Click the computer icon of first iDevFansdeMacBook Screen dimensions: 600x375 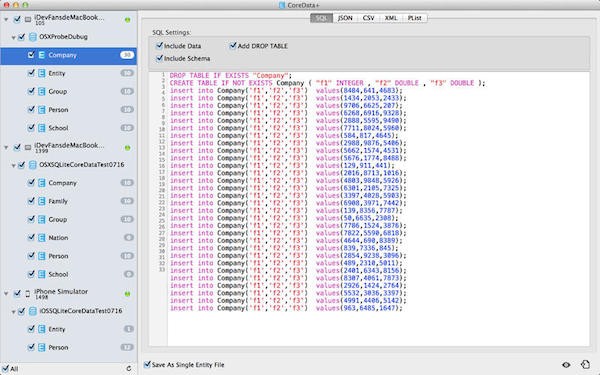click(x=28, y=19)
